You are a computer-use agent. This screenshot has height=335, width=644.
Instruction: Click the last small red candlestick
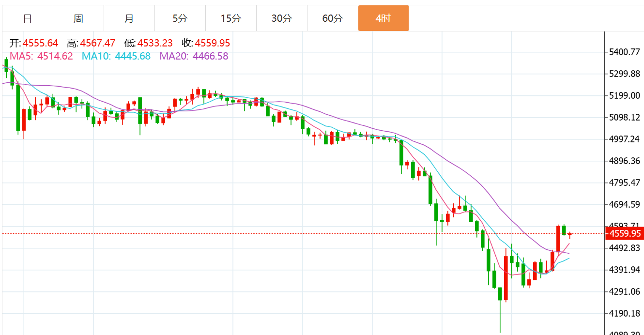(x=570, y=234)
